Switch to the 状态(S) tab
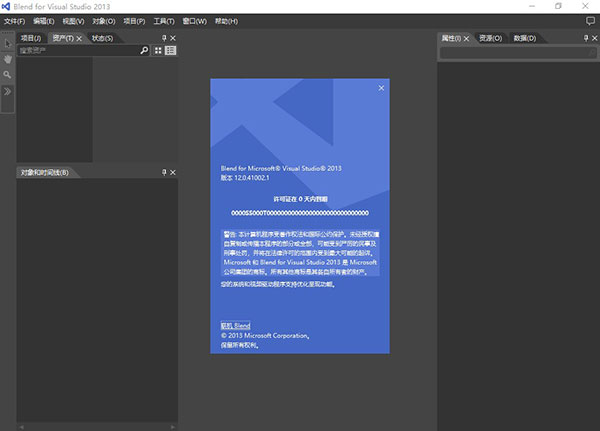 [x=101, y=38]
